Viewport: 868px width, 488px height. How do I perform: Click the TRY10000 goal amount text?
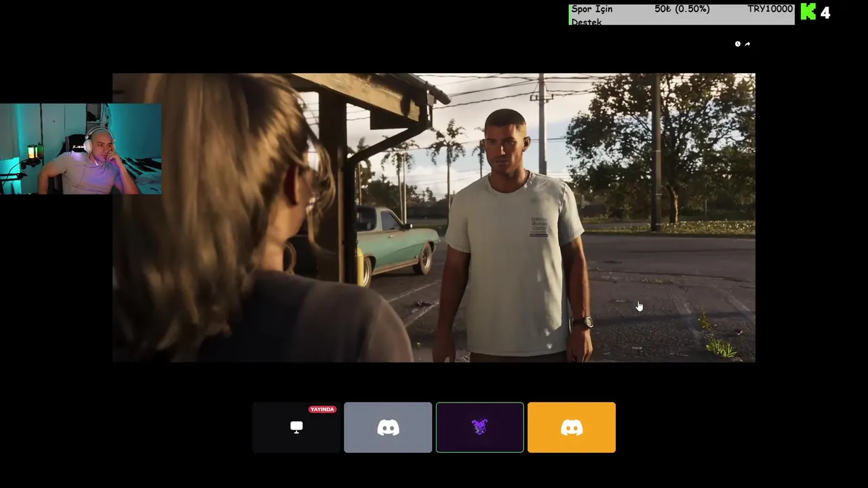pyautogui.click(x=770, y=9)
